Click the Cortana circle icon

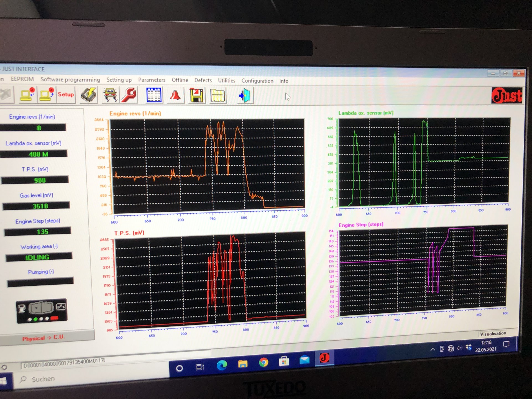pos(179,368)
